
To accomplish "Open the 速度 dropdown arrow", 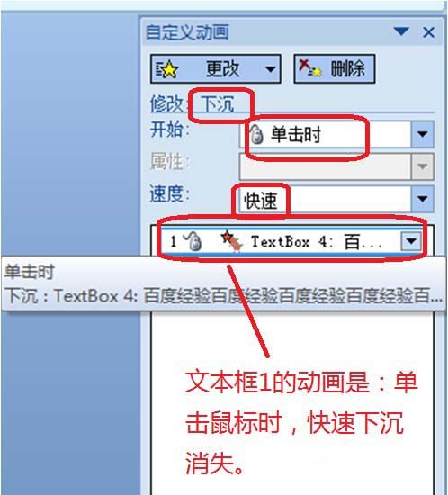I will pos(423,199).
